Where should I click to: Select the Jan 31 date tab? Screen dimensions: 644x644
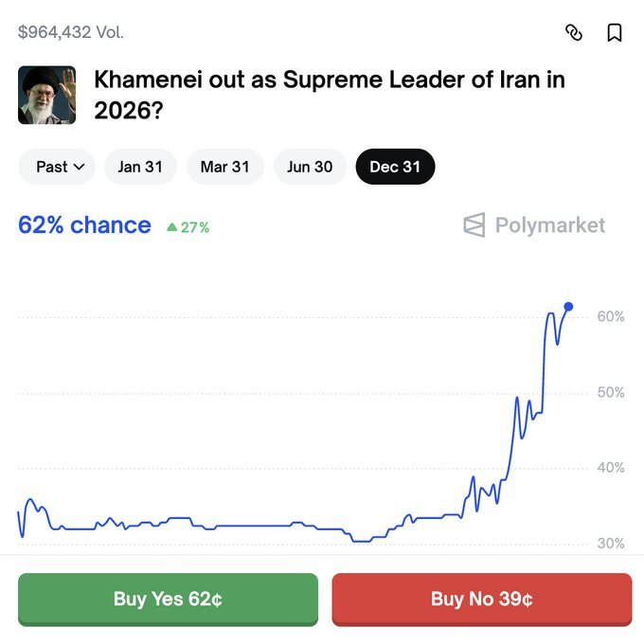[x=140, y=167]
